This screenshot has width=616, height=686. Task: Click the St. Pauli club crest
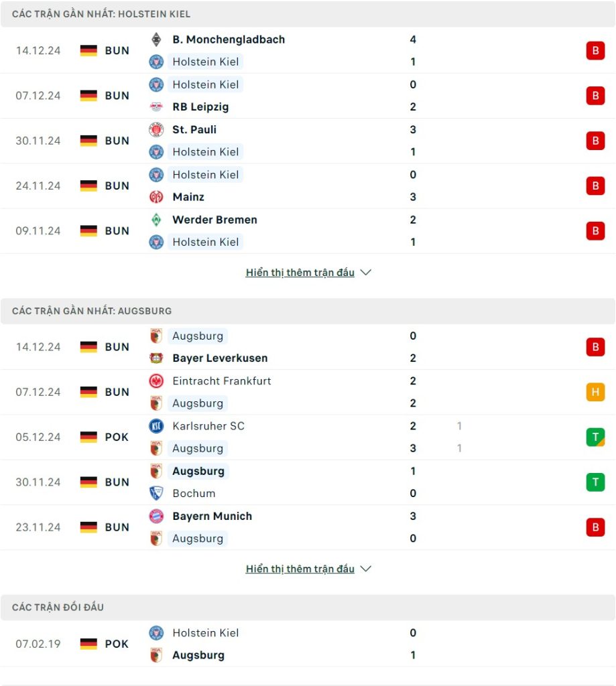(156, 129)
